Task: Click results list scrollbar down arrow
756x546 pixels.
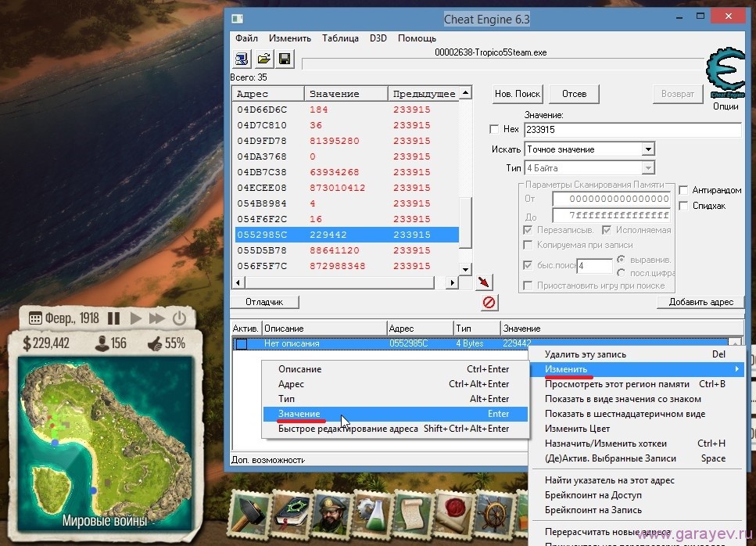Action: point(465,269)
